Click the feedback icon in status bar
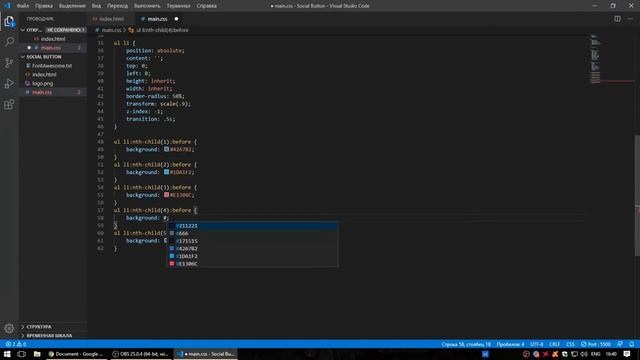 click(x=620, y=344)
